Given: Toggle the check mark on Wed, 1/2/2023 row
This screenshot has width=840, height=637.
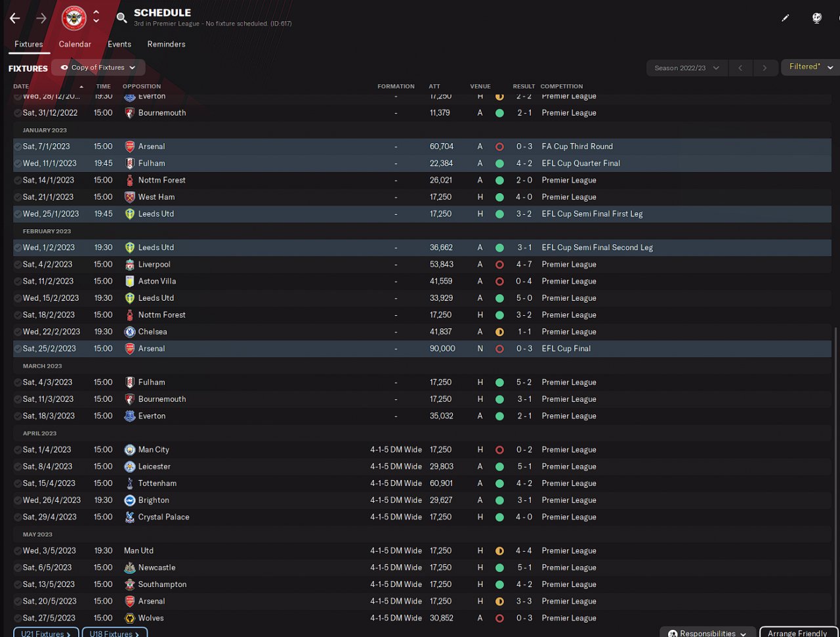Looking at the screenshot, I should pos(18,248).
